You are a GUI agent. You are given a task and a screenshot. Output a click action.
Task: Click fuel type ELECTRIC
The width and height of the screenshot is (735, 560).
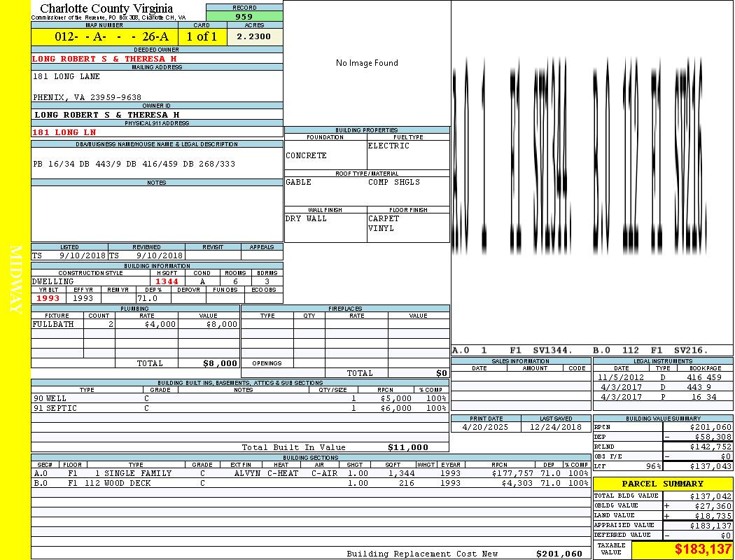point(388,146)
